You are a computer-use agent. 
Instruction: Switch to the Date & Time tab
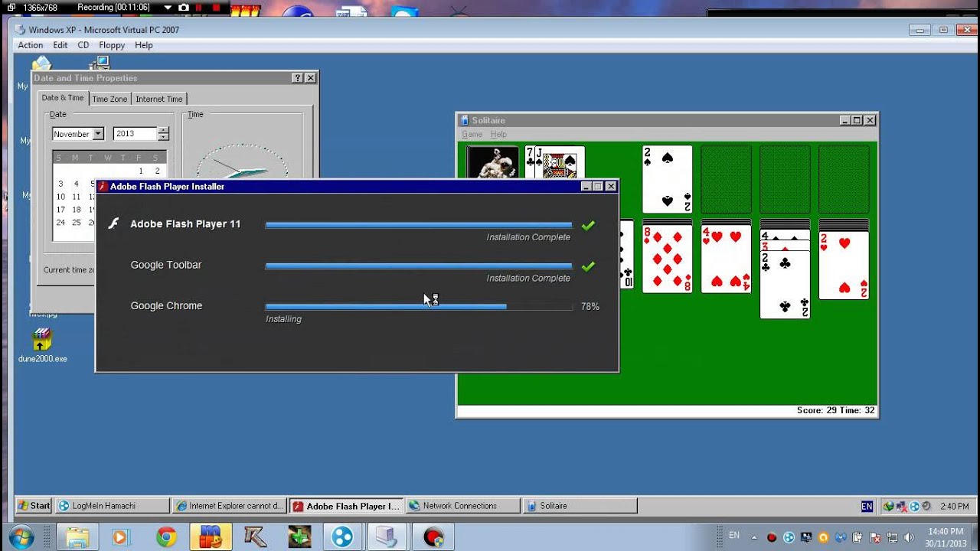(63, 98)
